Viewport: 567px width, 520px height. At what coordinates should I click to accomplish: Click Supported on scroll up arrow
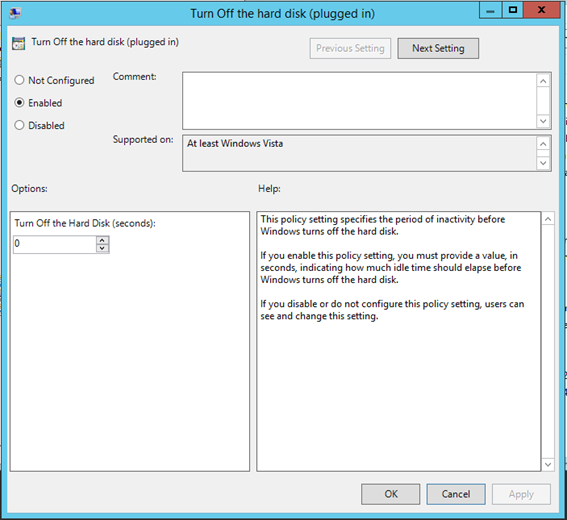coord(543,144)
